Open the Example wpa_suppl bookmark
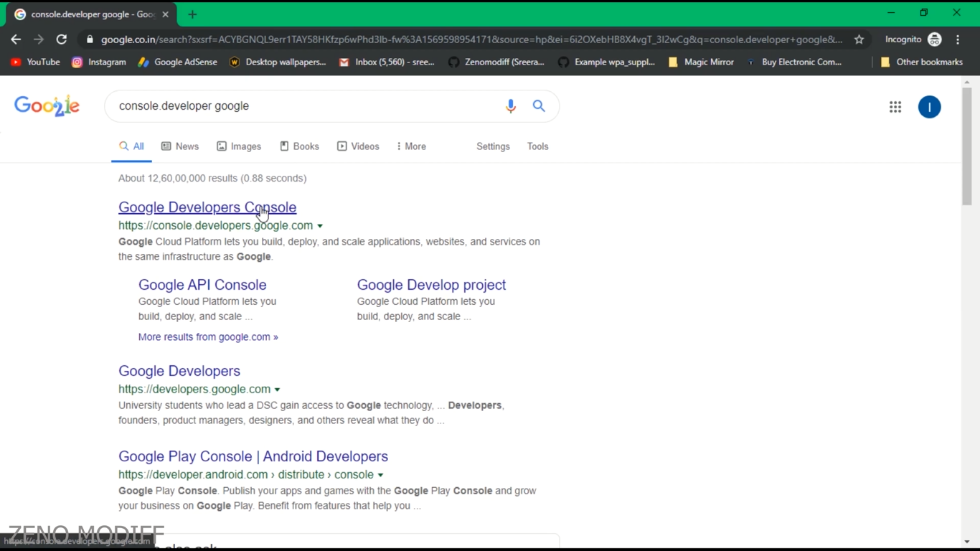The width and height of the screenshot is (980, 551). click(x=606, y=62)
